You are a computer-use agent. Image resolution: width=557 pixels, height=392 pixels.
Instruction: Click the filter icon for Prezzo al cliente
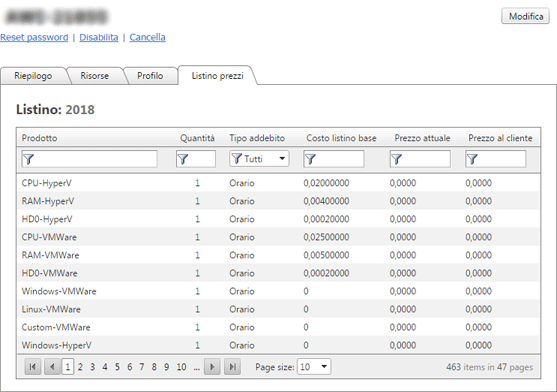point(472,159)
